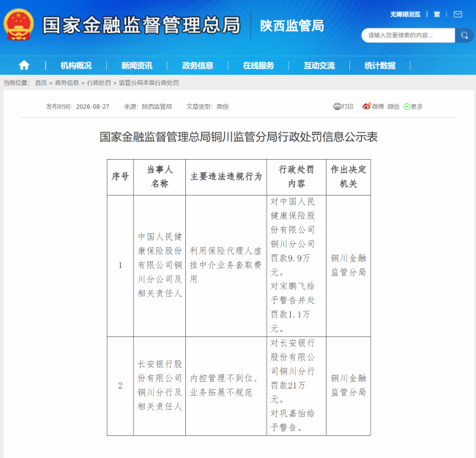Image resolution: width=476 pixels, height=458 pixels.
Task: Click the 罚款21万元 penalty cell
Action: coord(297,385)
